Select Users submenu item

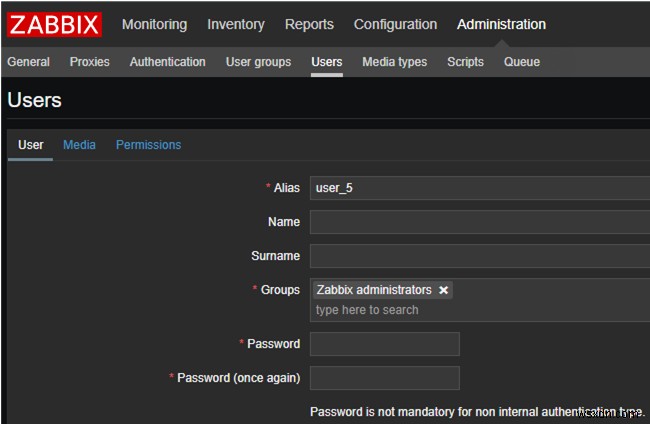(327, 62)
